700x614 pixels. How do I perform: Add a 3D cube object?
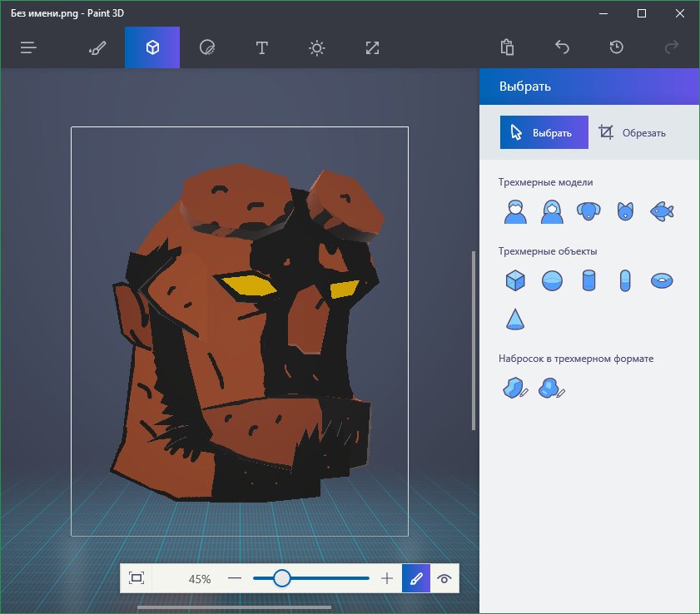[515, 280]
